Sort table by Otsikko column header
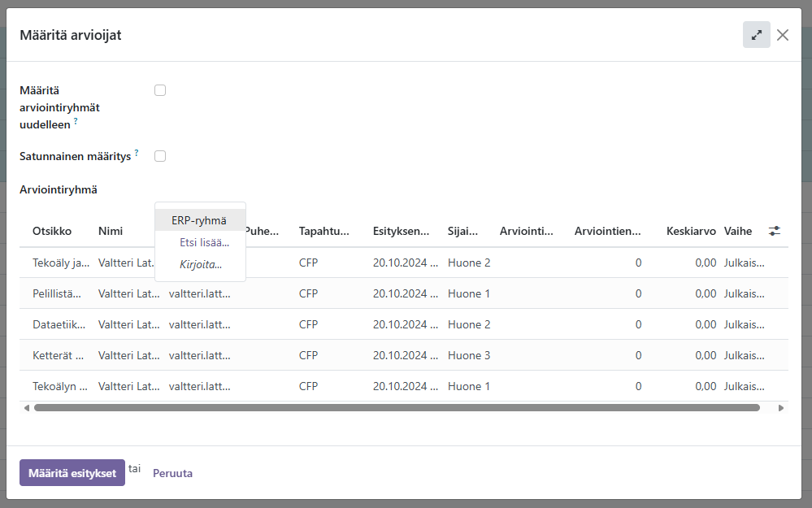The image size is (812, 508). [x=52, y=231]
